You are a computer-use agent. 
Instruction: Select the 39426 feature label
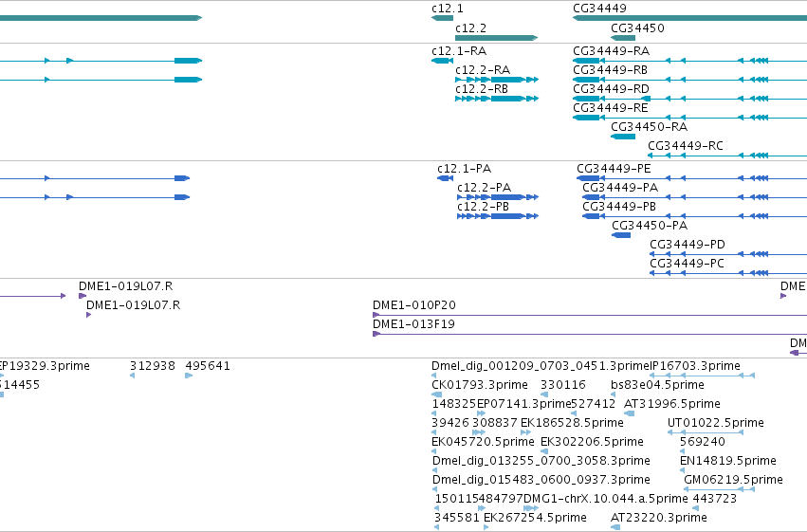[450, 424]
